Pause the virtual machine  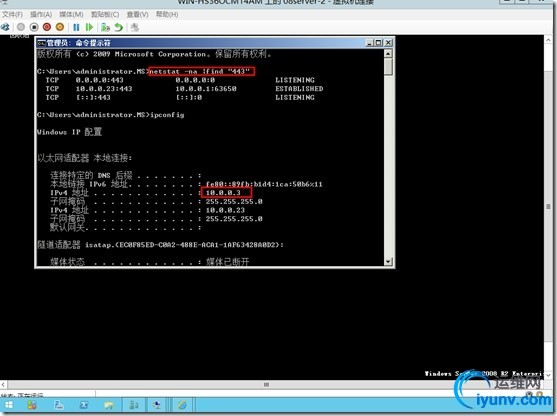pos(76,27)
